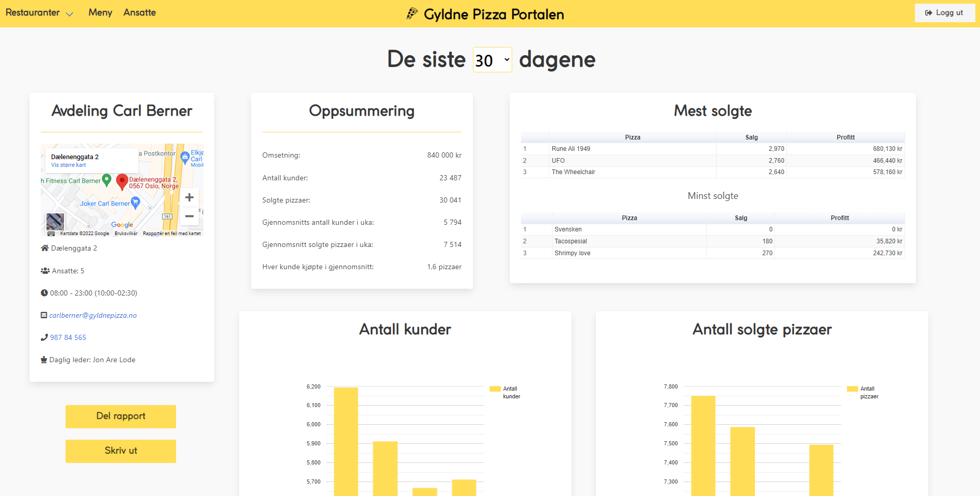Click the Del rapport button
Viewport: 980px width, 496px height.
[121, 416]
